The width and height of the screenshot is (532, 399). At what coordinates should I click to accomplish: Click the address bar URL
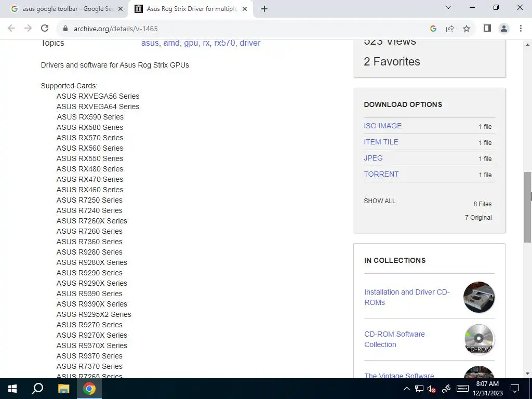(x=116, y=29)
